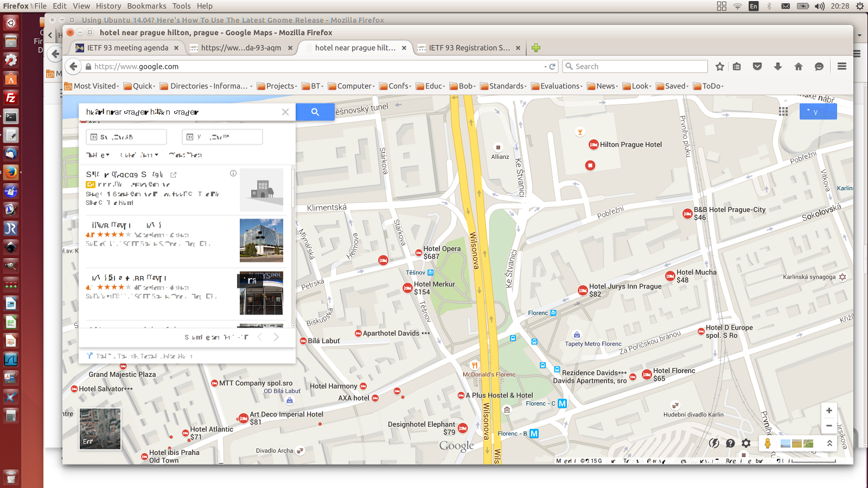This screenshot has height=488, width=868.
Task: Open Street View pegman
Action: (767, 444)
